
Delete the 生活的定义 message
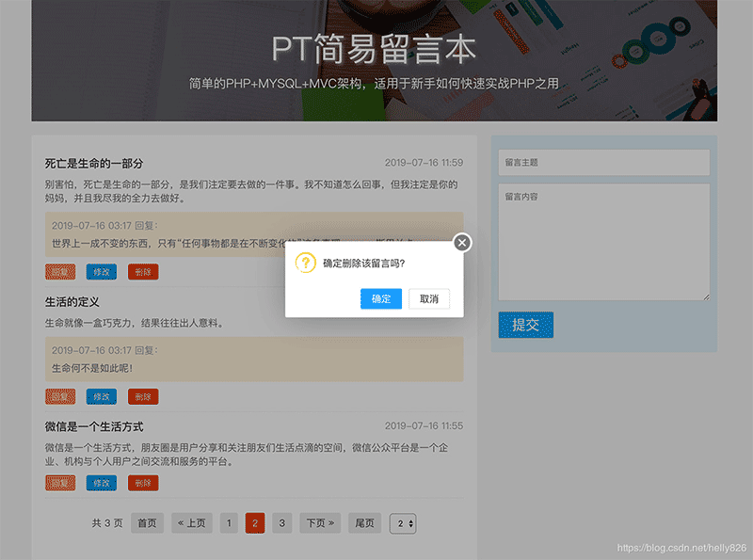[143, 397]
